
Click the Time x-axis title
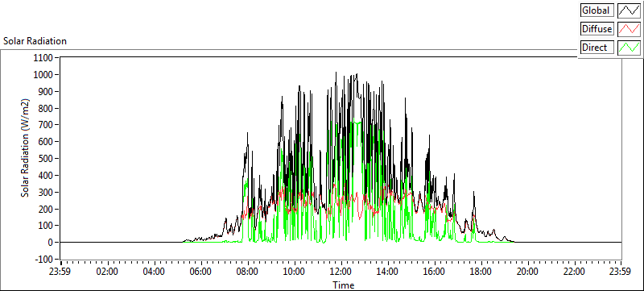coord(344,285)
